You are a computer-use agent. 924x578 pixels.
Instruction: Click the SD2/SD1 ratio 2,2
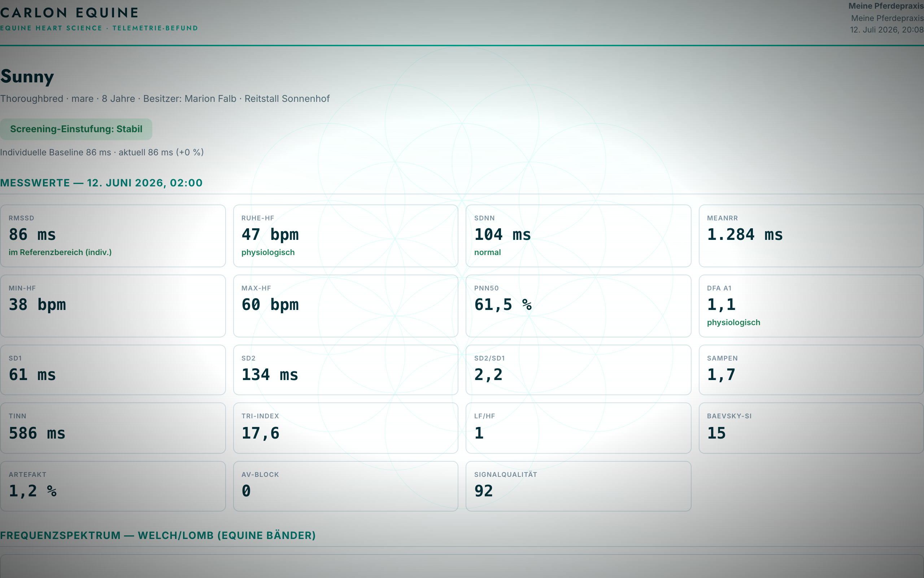click(488, 375)
